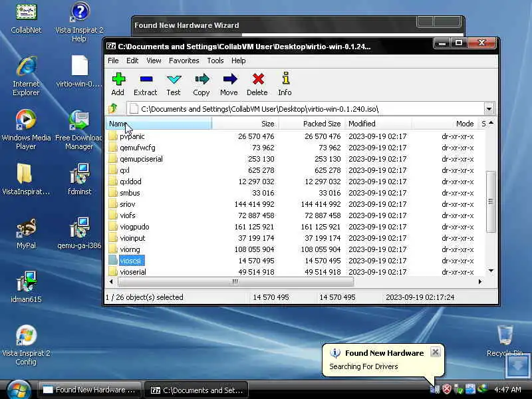Switch to Found New Hardware taskbar button
The width and height of the screenshot is (532, 399).
pyautogui.click(x=89, y=390)
